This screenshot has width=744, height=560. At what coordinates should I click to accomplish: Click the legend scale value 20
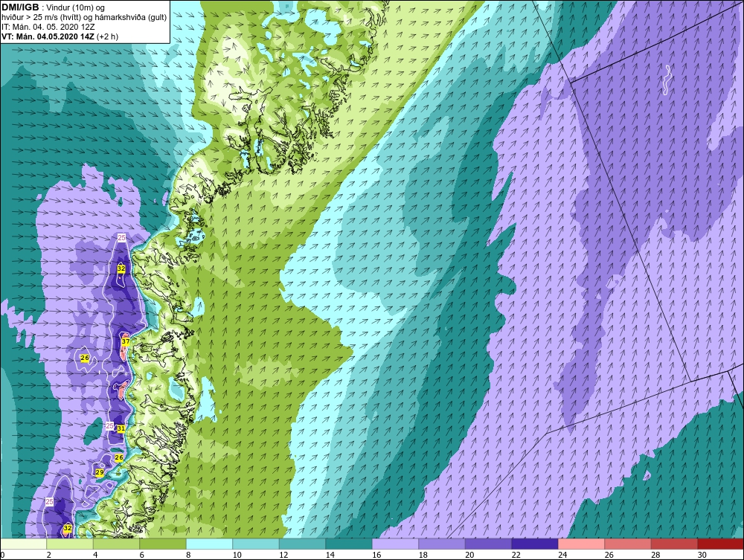(469, 555)
